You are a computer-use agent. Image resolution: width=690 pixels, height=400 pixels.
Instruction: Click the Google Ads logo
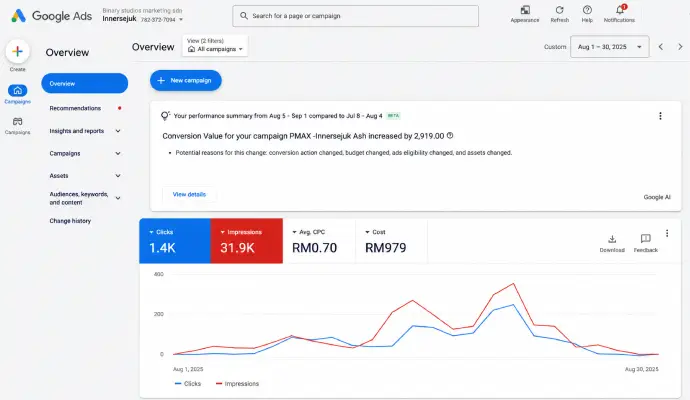[51, 16]
